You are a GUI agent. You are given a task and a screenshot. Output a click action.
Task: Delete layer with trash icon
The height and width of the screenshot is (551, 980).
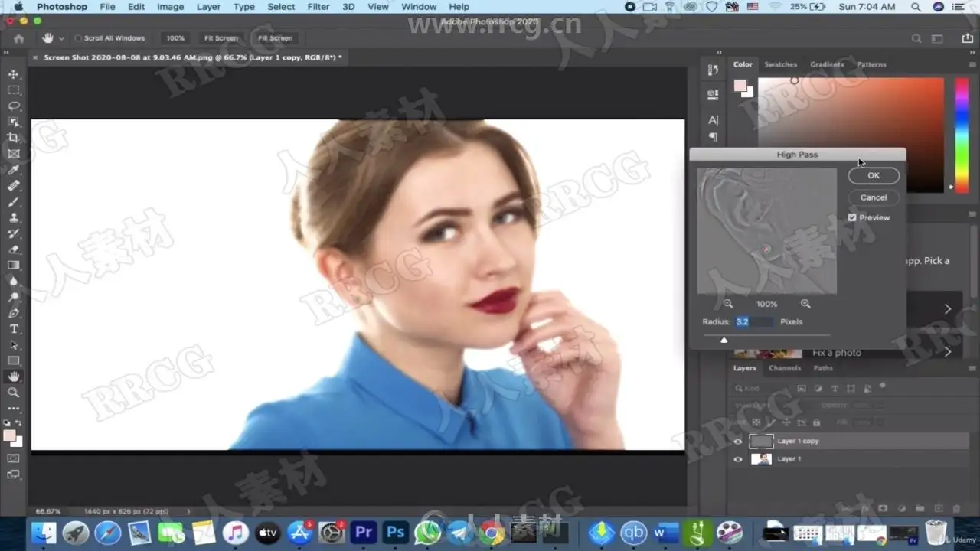click(956, 508)
